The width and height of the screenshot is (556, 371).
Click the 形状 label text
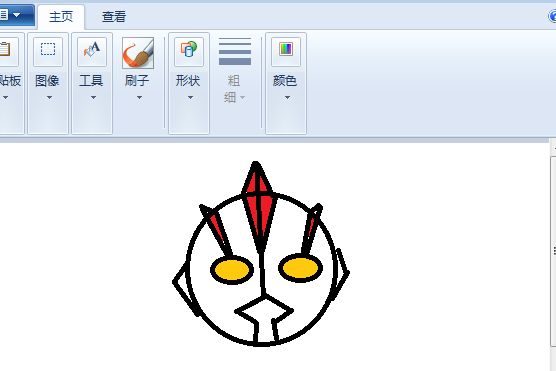click(x=188, y=81)
